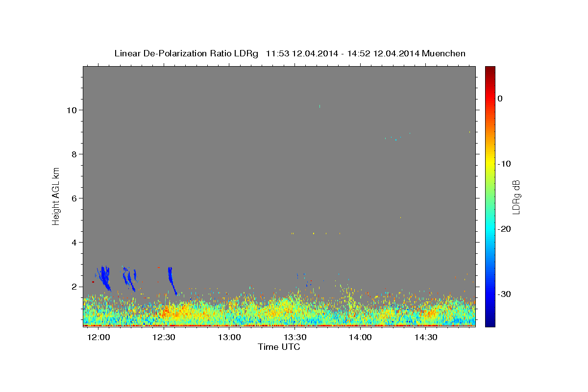Click the plot title text "Linear De-Polarization Ratio LDRg"
This screenshot has height=392, width=588.
186,53
